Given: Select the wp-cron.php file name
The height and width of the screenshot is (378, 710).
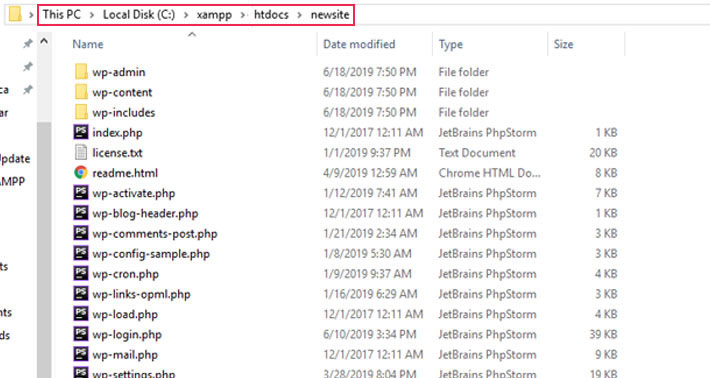Looking at the screenshot, I should pyautogui.click(x=125, y=274).
